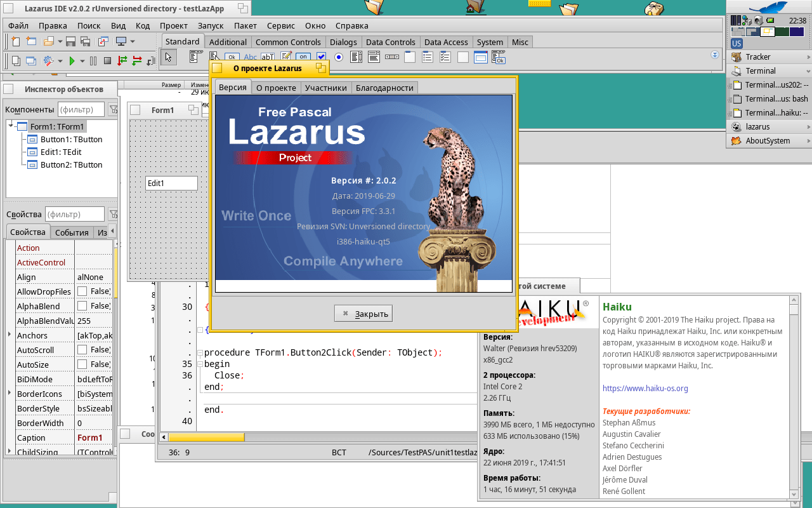Collapse the Form1: TForm1 tree node
812x508 pixels.
point(11,126)
